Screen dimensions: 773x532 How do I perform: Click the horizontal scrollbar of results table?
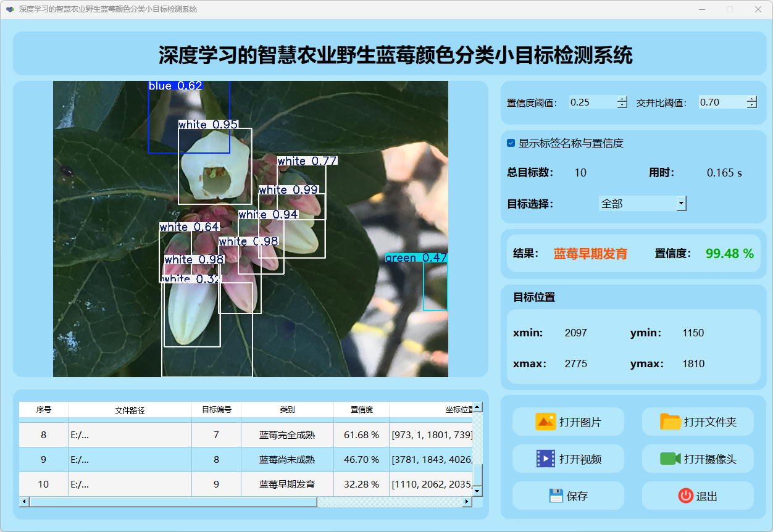(173, 502)
